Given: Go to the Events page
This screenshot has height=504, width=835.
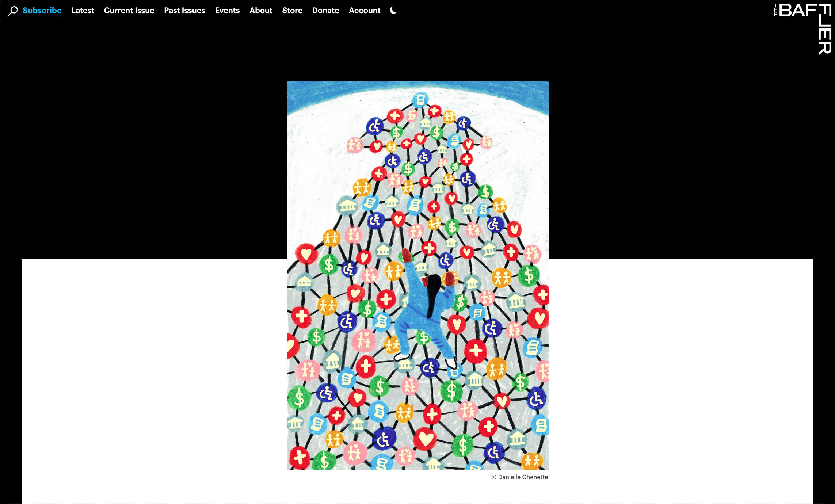Looking at the screenshot, I should pos(227,11).
